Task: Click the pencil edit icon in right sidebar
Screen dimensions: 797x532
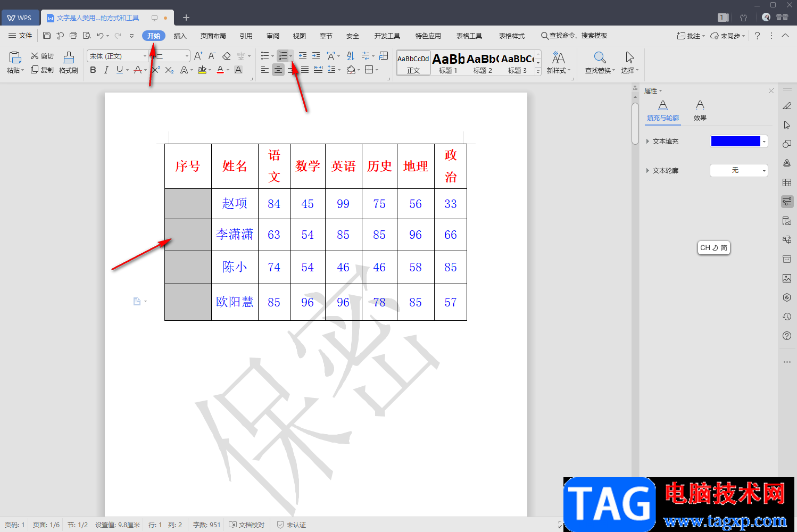Action: coord(787,106)
